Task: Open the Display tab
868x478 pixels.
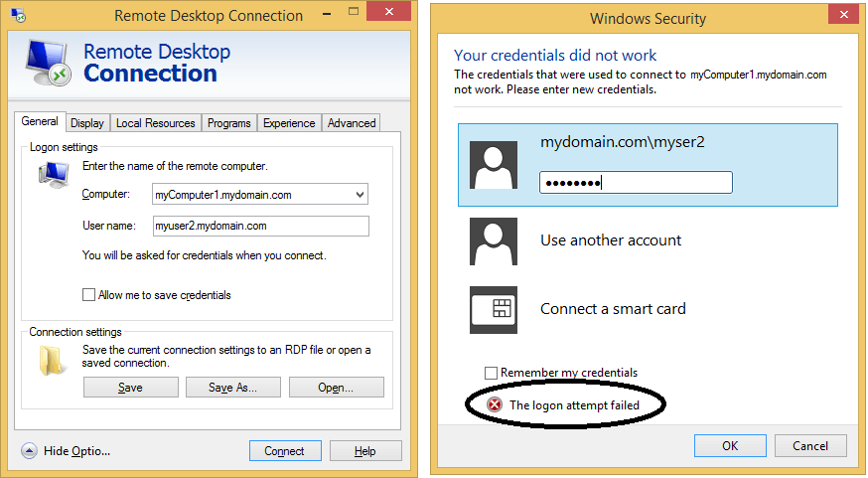Action: pyautogui.click(x=87, y=123)
